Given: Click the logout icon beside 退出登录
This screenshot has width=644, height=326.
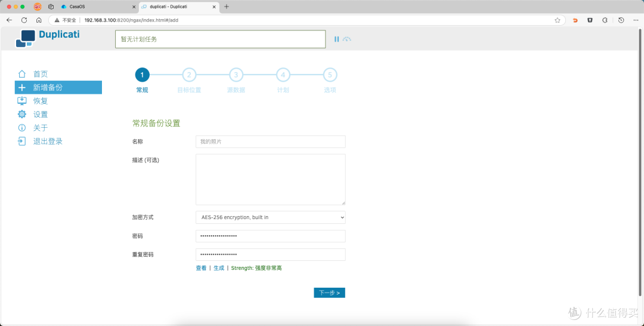Looking at the screenshot, I should point(22,142).
